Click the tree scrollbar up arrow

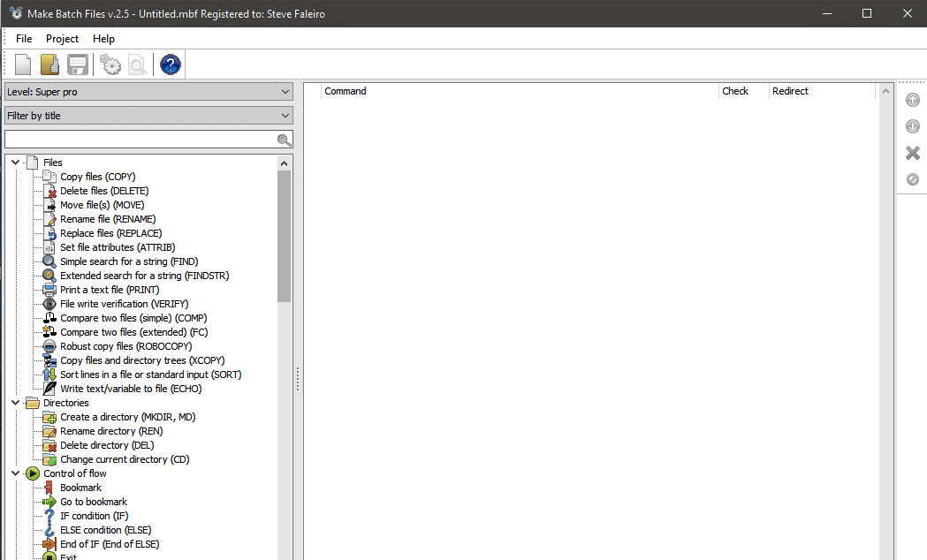point(285,163)
